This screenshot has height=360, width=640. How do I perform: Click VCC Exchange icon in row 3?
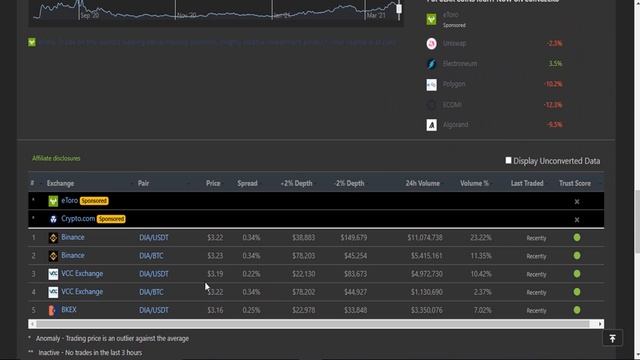point(53,274)
